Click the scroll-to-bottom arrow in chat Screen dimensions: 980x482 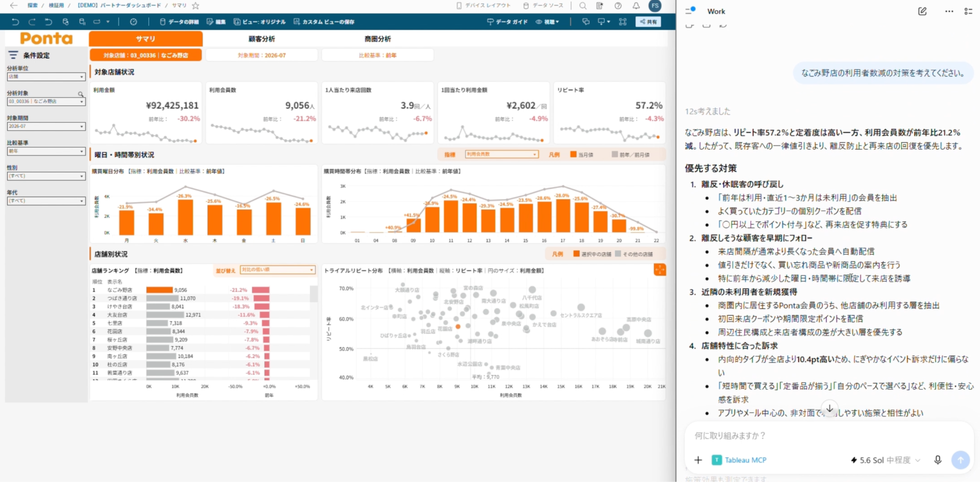[x=830, y=408]
